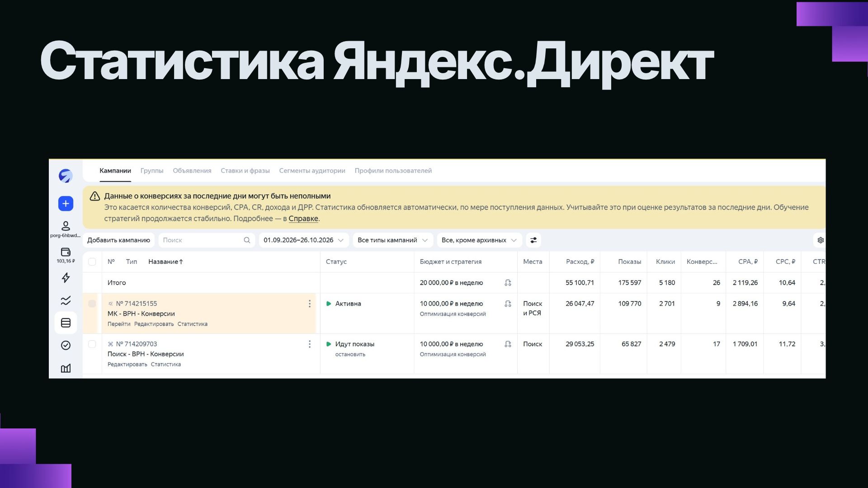Click into the Поиск search field
868x488 pixels.
(x=206, y=240)
